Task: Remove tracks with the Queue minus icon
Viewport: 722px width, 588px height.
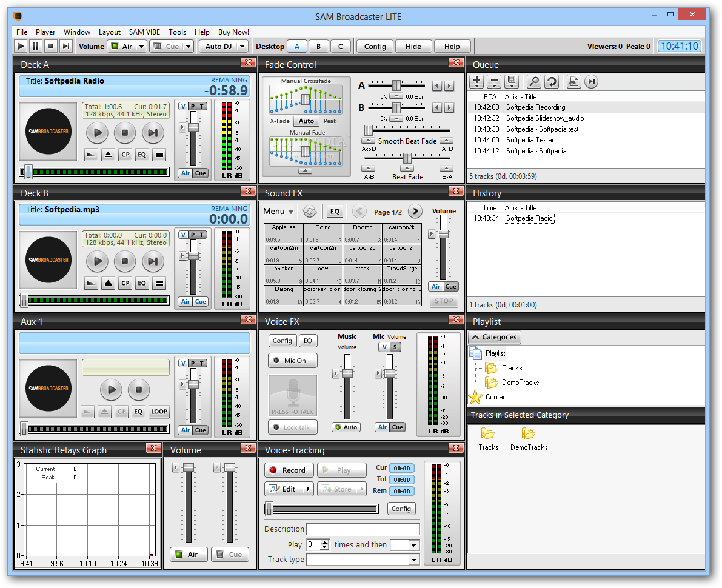Action: [494, 82]
